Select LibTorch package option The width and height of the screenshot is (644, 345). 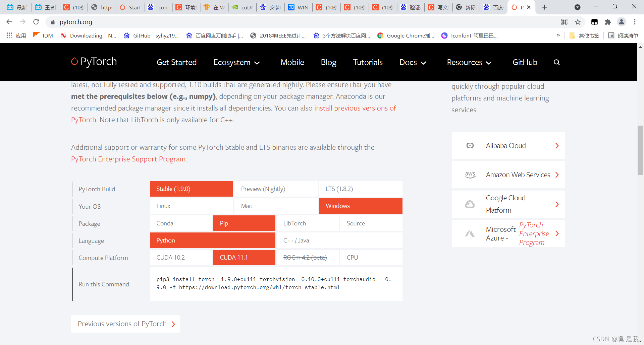pos(308,223)
